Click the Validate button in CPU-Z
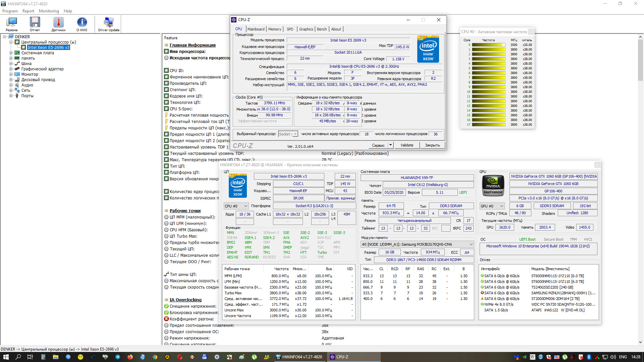 click(407, 145)
